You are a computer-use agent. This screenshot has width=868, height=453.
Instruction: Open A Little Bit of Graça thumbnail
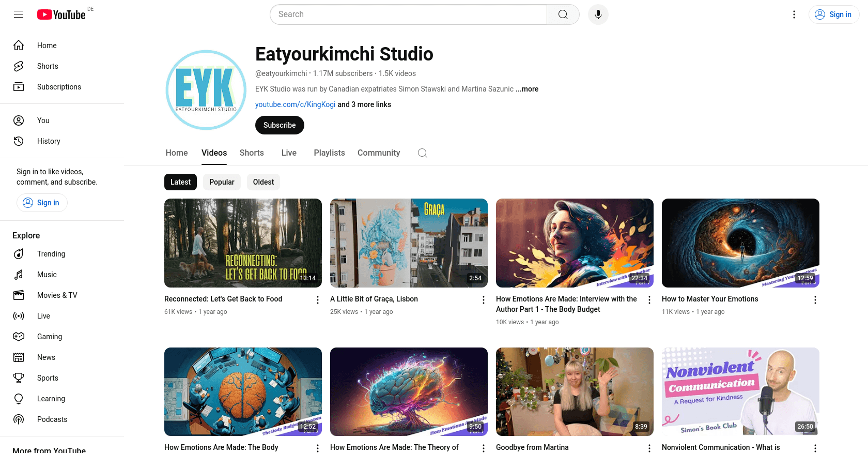point(409,243)
